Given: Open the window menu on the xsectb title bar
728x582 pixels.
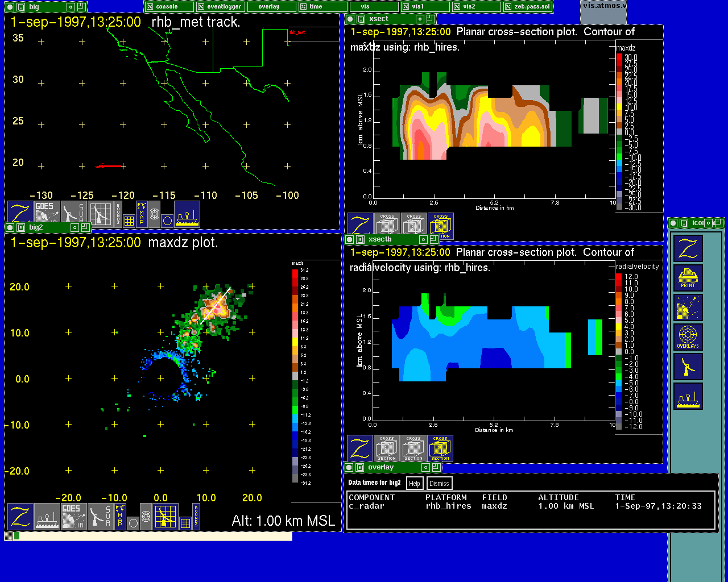Looking at the screenshot, I should 359,240.
